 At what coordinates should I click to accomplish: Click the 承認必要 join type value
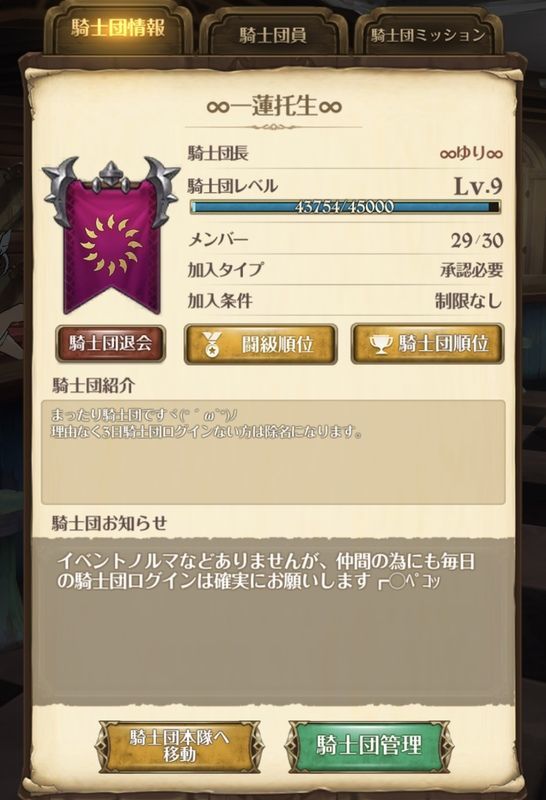click(x=471, y=270)
